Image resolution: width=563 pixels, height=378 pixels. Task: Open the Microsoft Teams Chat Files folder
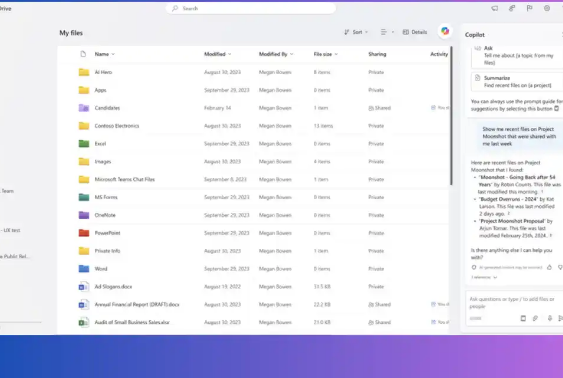pyautogui.click(x=125, y=179)
